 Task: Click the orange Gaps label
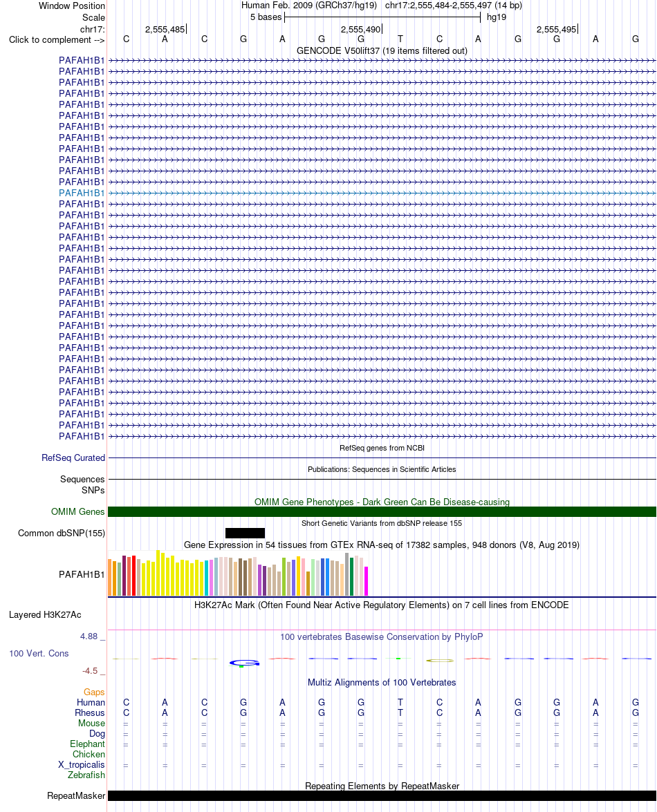click(94, 692)
